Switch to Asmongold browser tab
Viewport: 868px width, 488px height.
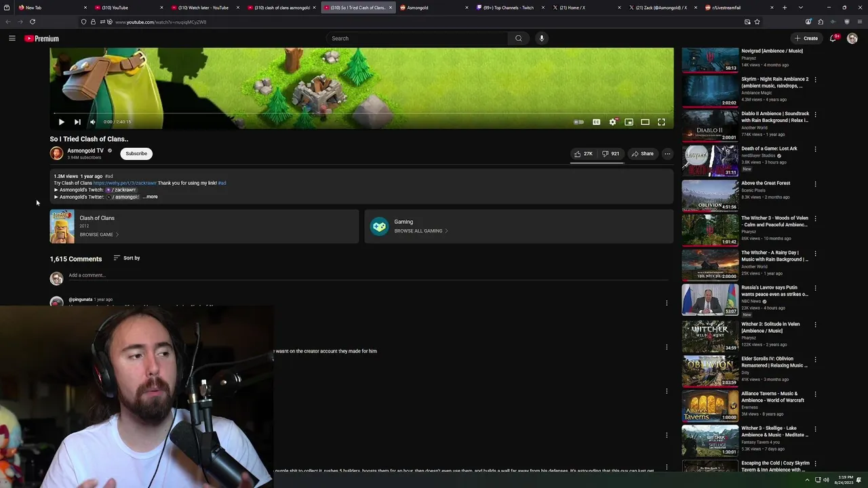click(x=433, y=7)
